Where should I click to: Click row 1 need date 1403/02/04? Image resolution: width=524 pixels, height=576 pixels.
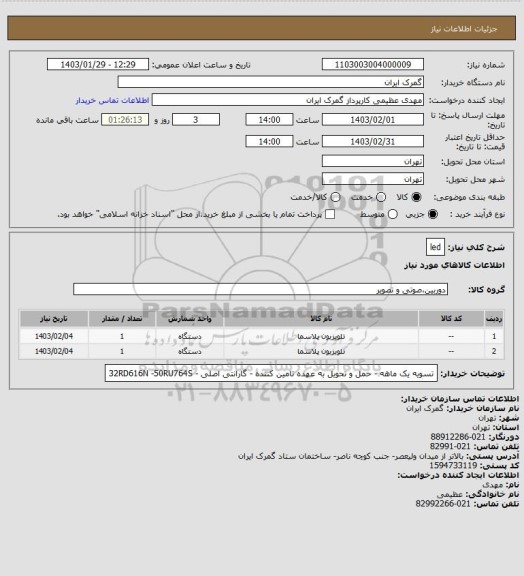pos(54,336)
